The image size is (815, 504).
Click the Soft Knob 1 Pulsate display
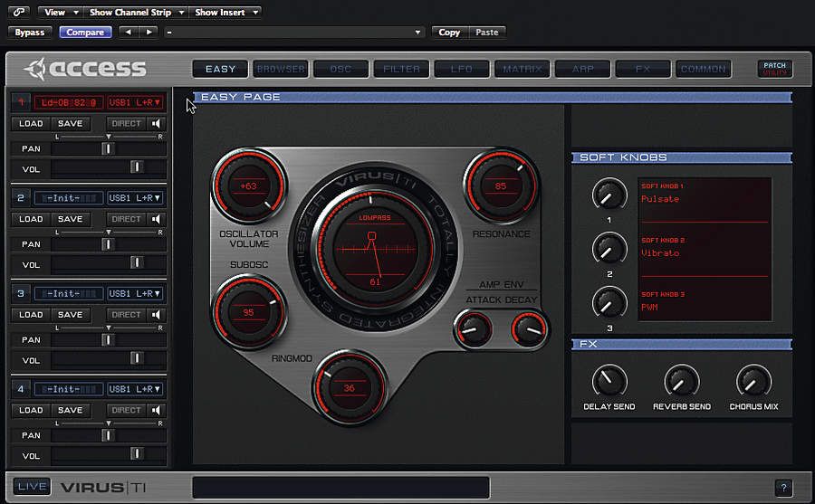(x=705, y=200)
